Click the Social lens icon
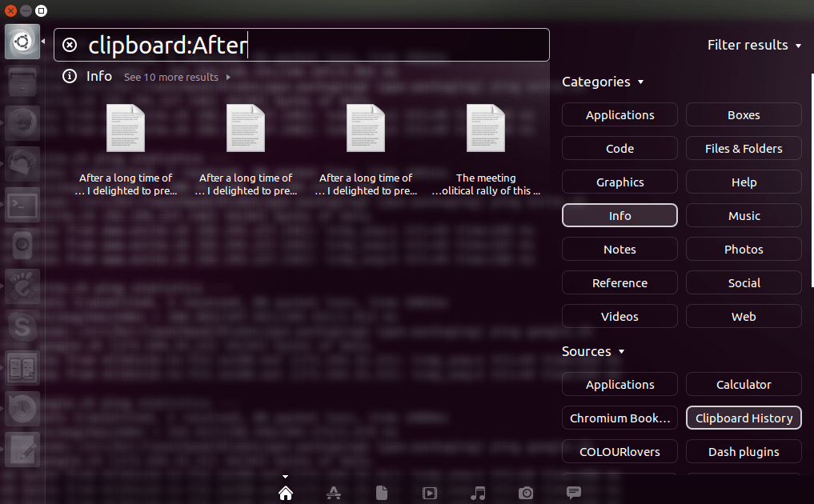814x504 pixels. [574, 493]
